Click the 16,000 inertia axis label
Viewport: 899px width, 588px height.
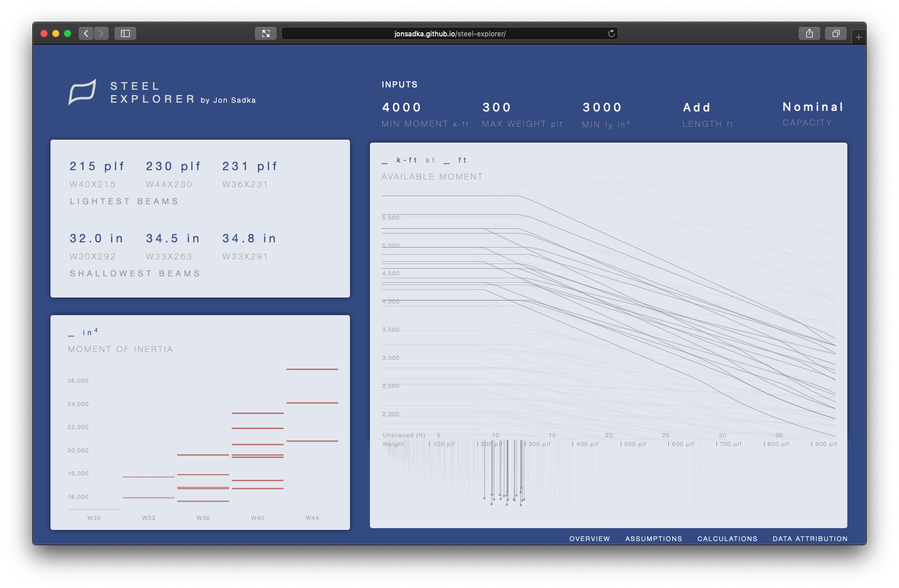click(78, 497)
